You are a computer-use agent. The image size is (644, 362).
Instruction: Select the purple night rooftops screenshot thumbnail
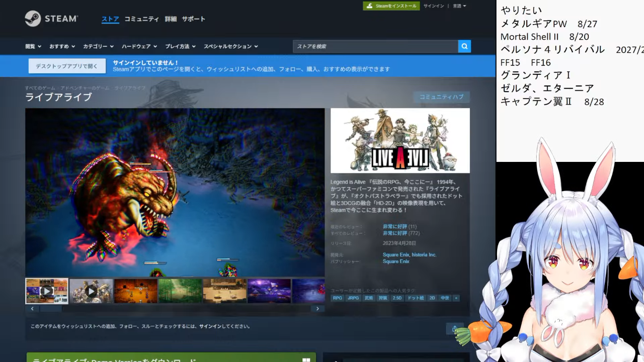point(269,291)
